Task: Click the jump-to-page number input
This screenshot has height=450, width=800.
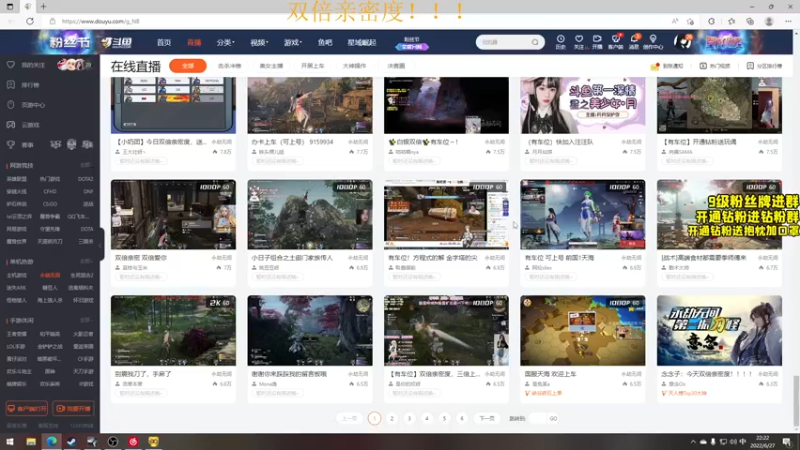Action: [537, 418]
